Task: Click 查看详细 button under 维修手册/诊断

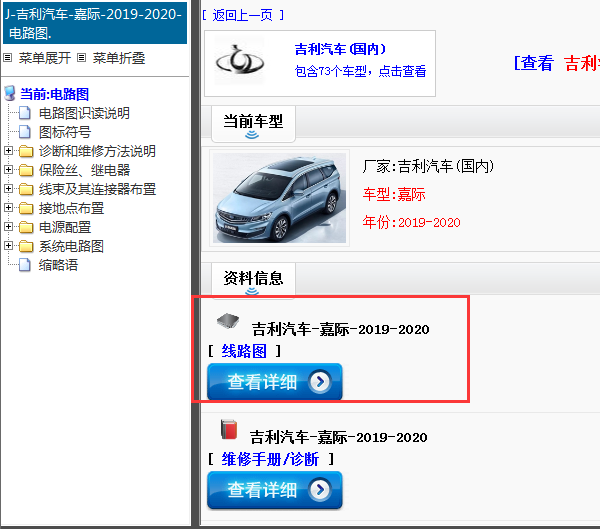Action: click(275, 490)
